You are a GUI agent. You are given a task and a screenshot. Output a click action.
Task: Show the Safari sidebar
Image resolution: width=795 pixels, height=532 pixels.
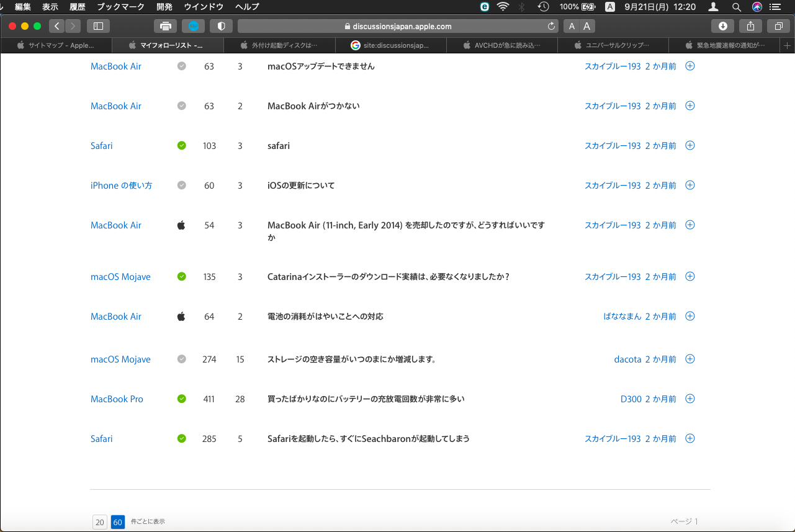[98, 26]
